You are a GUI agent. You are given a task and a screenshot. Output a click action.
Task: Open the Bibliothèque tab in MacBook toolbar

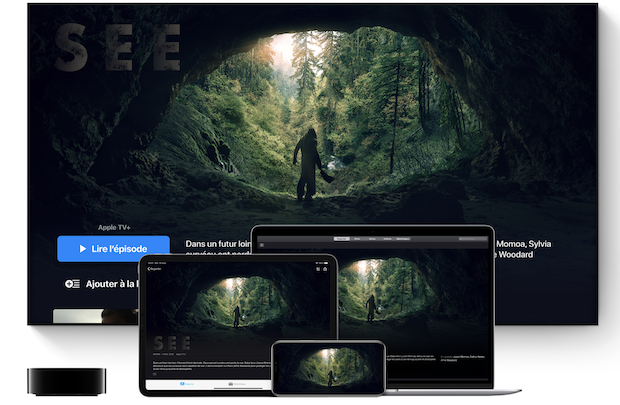coord(402,239)
